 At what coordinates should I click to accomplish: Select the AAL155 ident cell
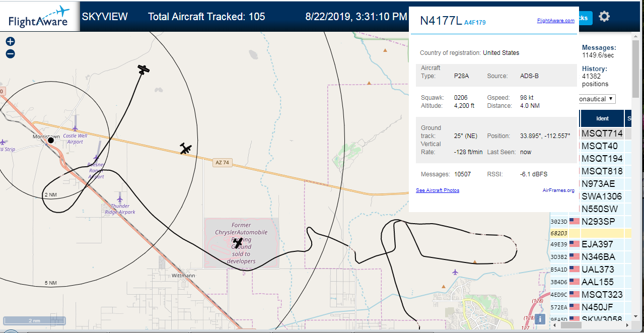[602, 282]
